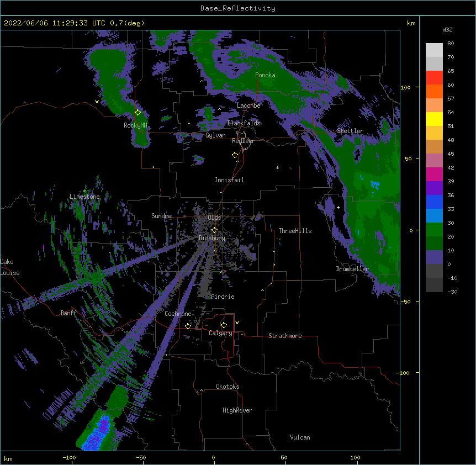
Task: Click the Banff label
Action: click(x=68, y=313)
